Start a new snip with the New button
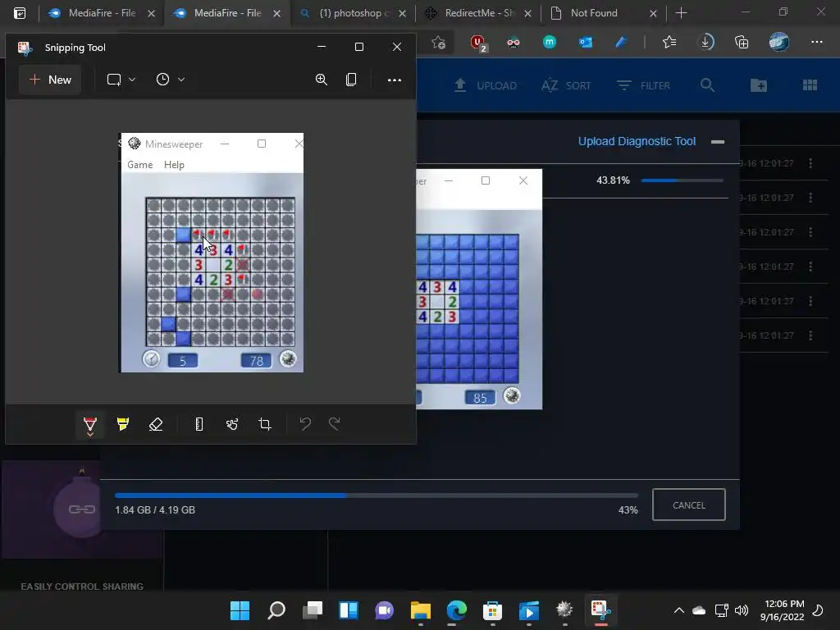Screen dimensions: 840x630 click(50, 80)
